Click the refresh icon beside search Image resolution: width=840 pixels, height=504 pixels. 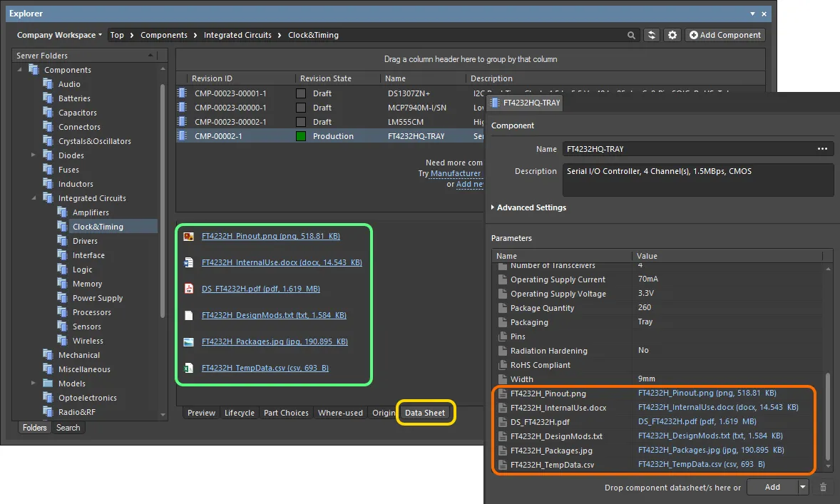point(651,35)
